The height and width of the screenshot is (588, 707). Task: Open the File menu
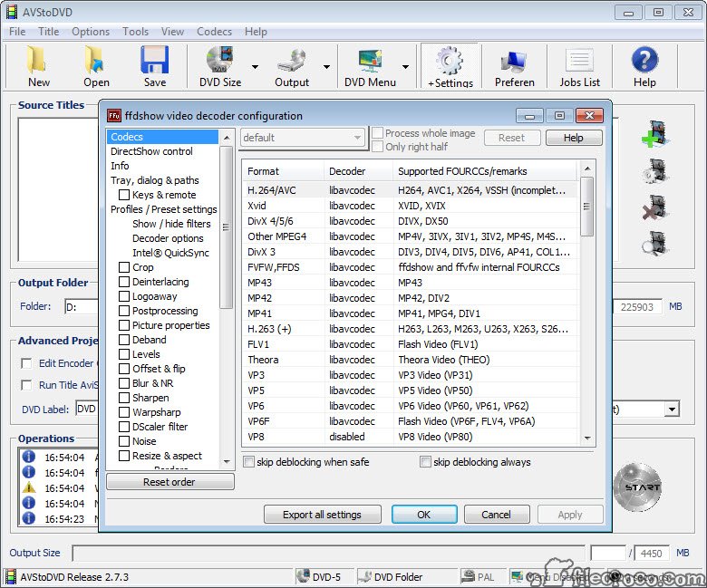[x=17, y=32]
